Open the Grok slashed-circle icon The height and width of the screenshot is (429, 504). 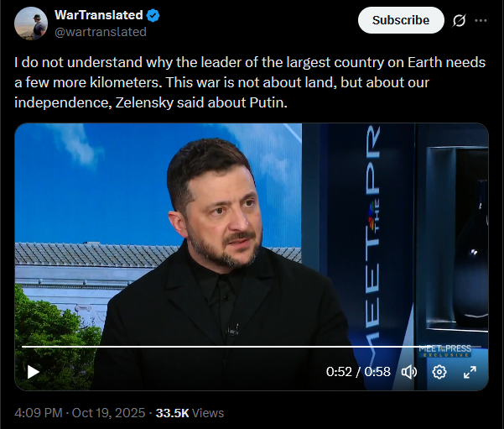(x=459, y=21)
